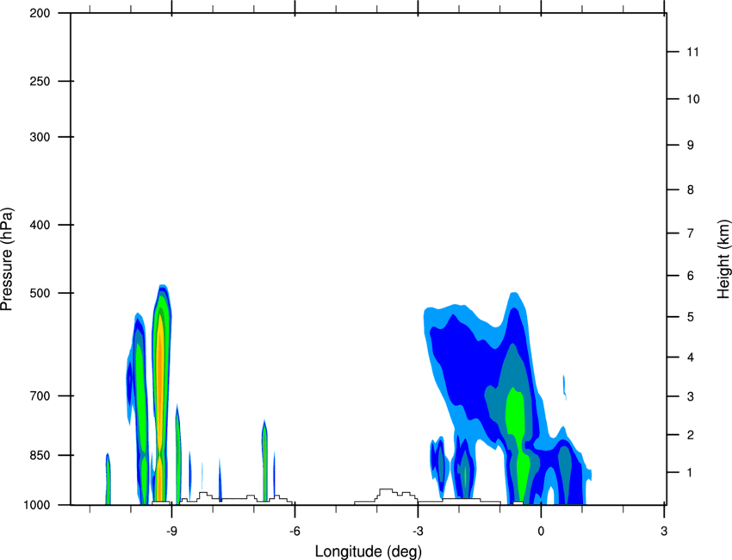This screenshot has height=560, width=732.
Task: Click the 1 km height tick label
Action: (x=690, y=473)
